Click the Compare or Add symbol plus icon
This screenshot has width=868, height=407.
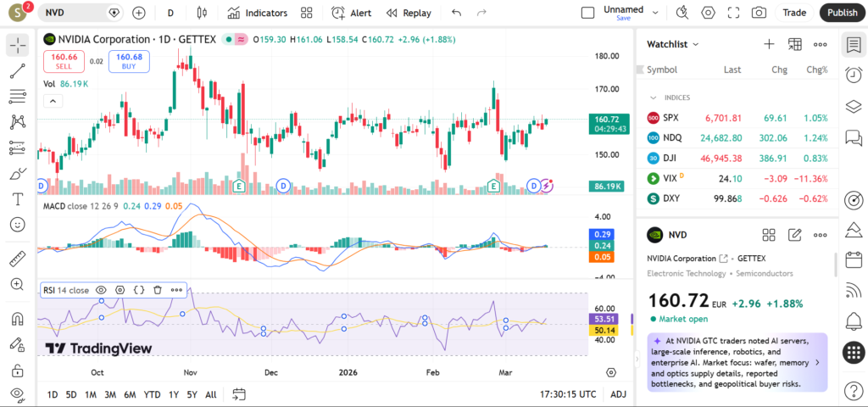[x=139, y=13]
